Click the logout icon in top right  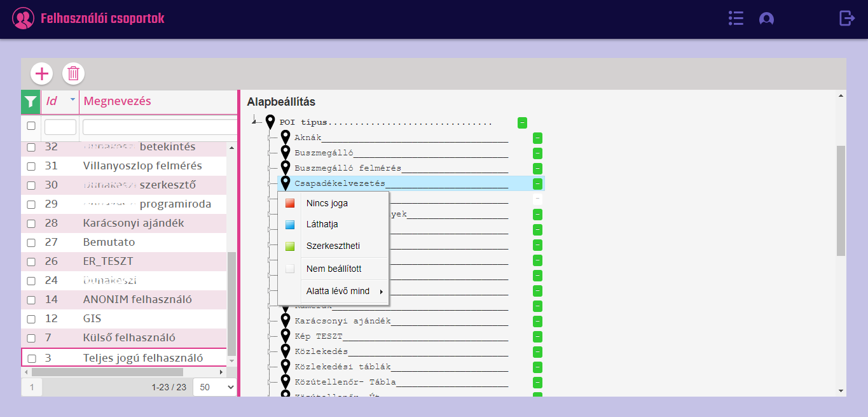click(x=847, y=18)
